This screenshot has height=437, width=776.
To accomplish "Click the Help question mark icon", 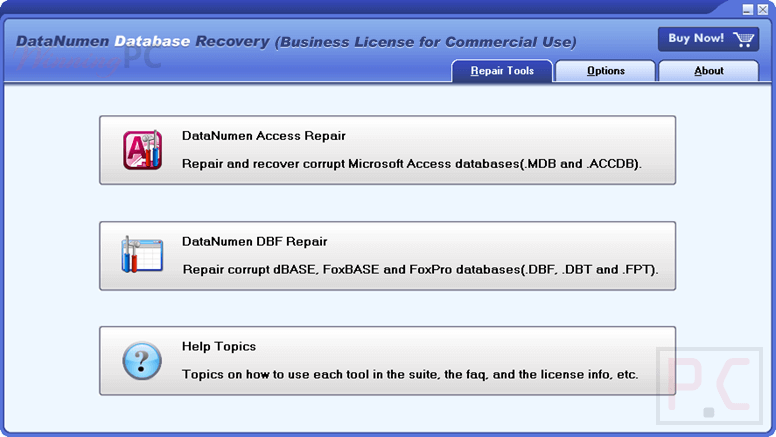I will (x=142, y=360).
